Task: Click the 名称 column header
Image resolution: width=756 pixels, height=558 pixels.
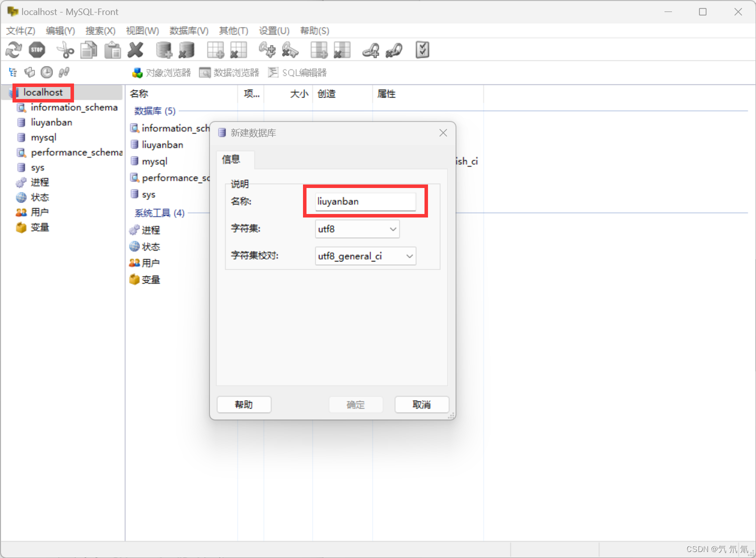Action: pos(181,94)
